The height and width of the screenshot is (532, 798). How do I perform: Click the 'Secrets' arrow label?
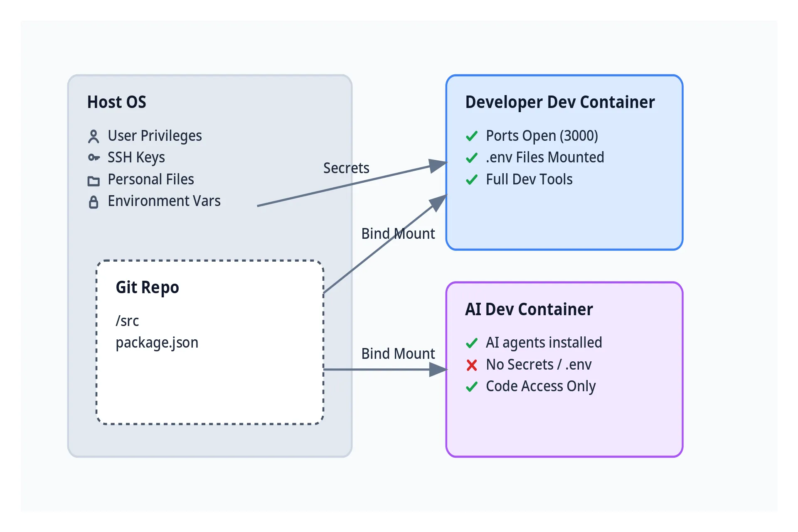coord(346,168)
